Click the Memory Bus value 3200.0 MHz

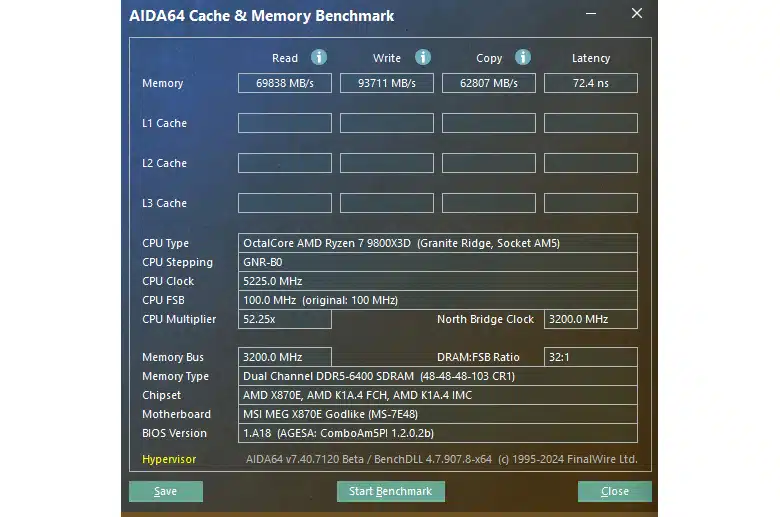[x=285, y=357]
